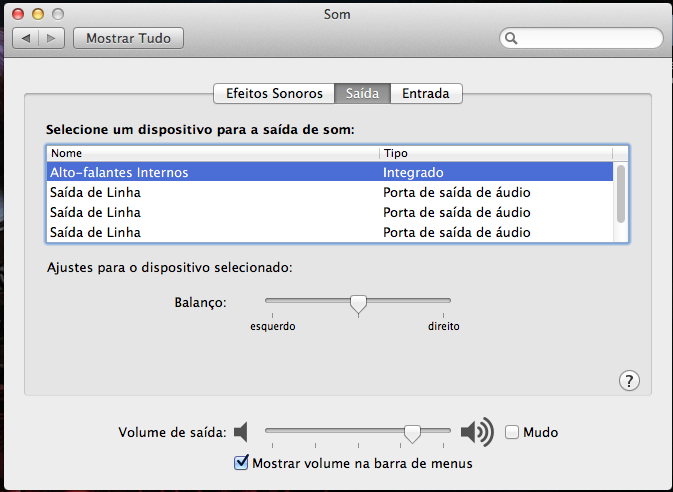Click the Volume de saída slider knob
Viewport: 673px width, 492px height.
click(x=412, y=432)
